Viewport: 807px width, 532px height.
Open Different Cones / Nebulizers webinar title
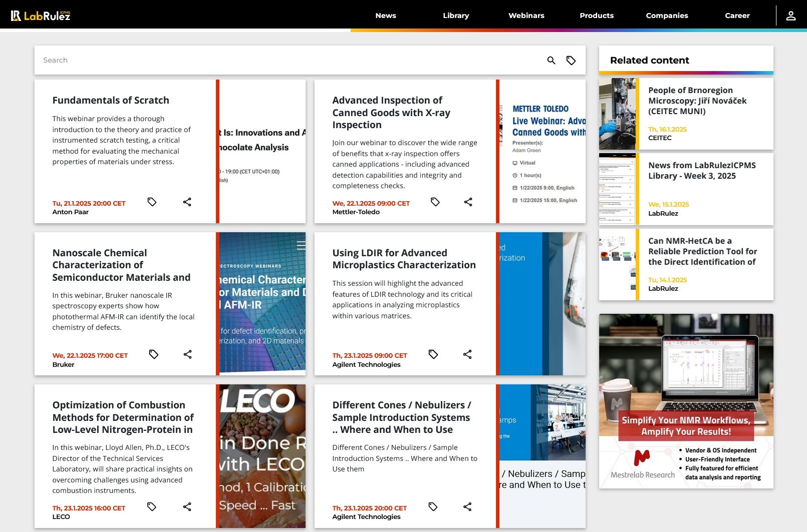[x=402, y=417]
